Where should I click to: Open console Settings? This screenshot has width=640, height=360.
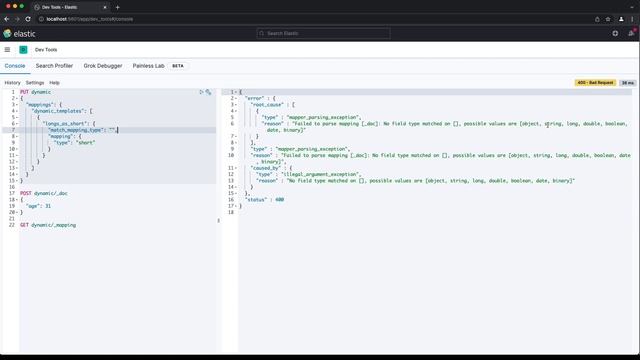[x=35, y=83]
